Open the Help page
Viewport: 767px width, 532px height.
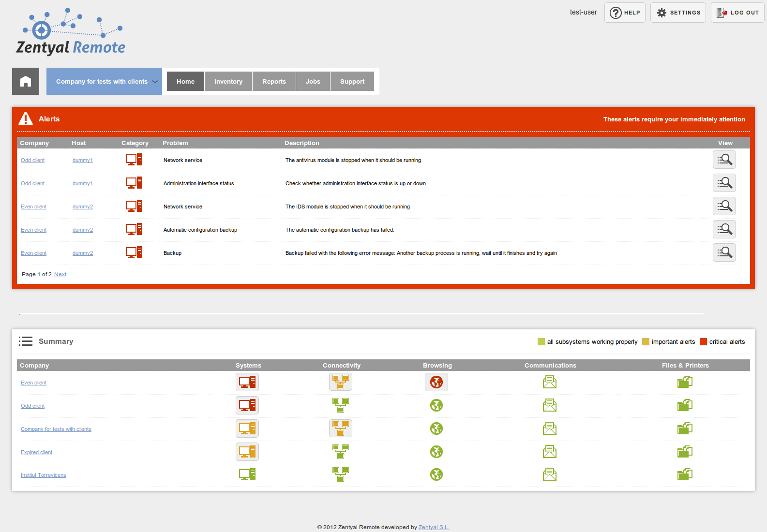pos(625,13)
